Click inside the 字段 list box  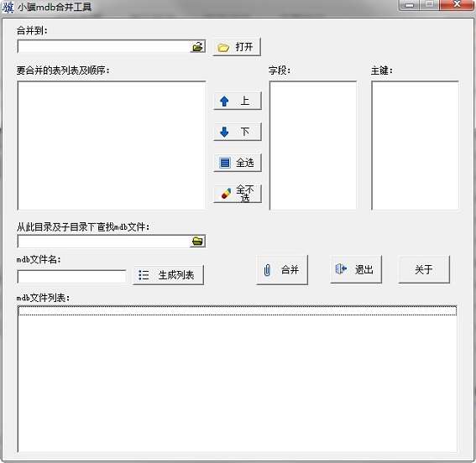(313, 146)
